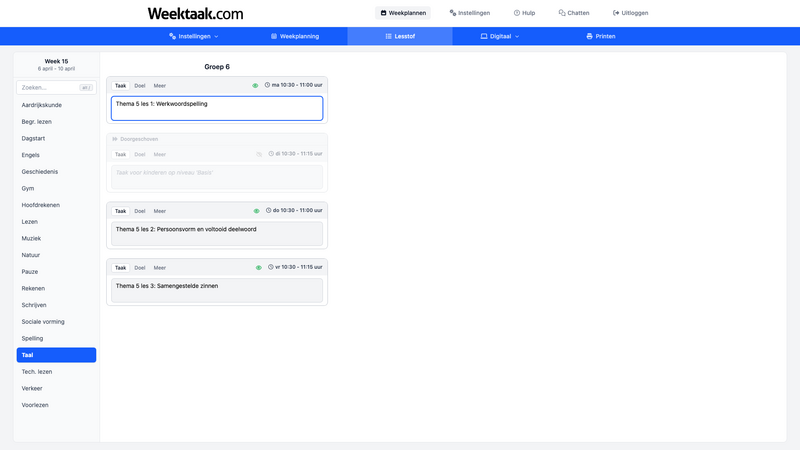This screenshot has width=800, height=450.
Task: Switch to the Weekplanning tab
Action: [x=295, y=36]
